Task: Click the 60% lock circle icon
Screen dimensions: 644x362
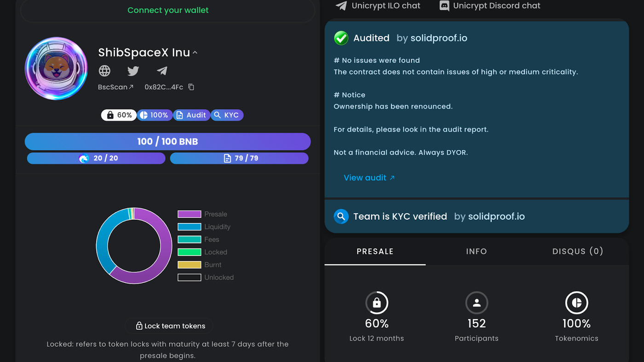Action: coord(377,303)
